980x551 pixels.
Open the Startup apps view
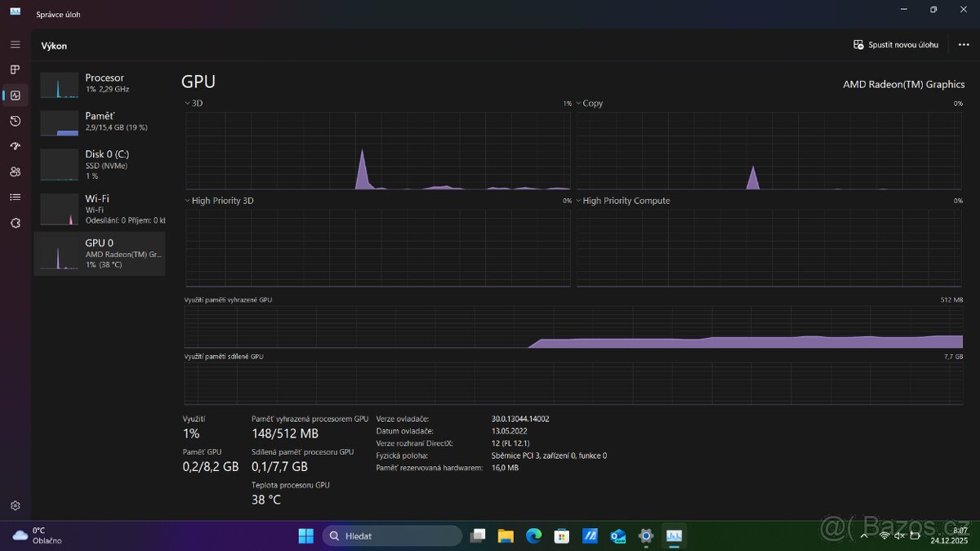(15, 145)
